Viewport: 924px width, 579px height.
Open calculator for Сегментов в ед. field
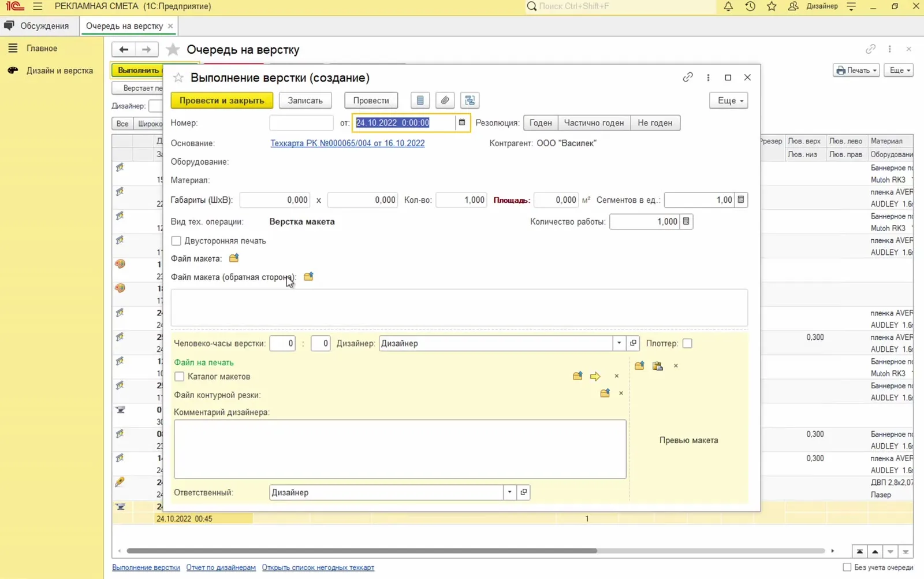pyautogui.click(x=741, y=200)
